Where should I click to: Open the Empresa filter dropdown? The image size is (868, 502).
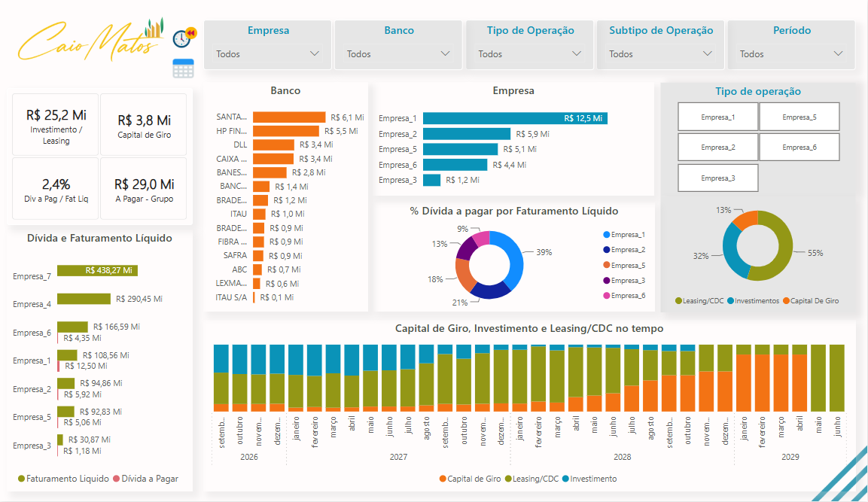[268, 53]
